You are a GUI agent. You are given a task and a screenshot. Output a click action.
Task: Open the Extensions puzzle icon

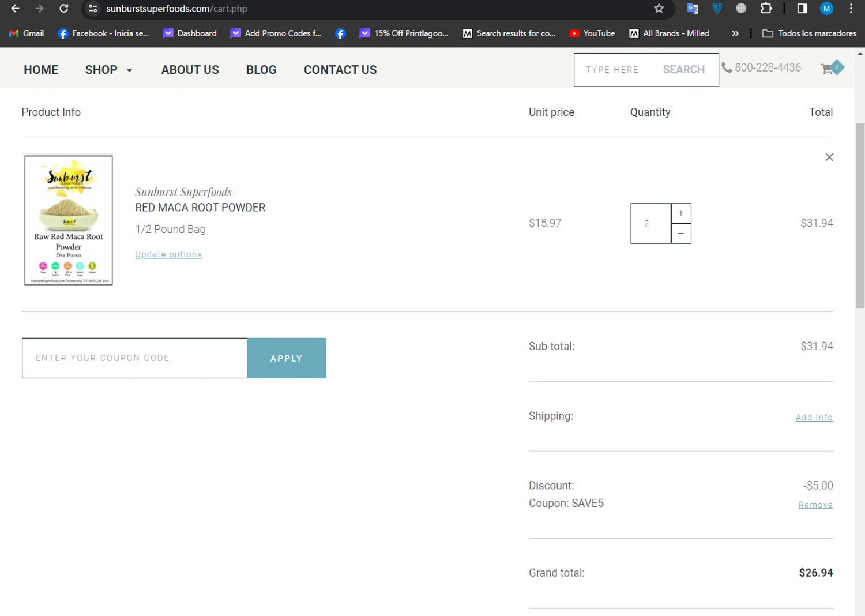tap(766, 9)
